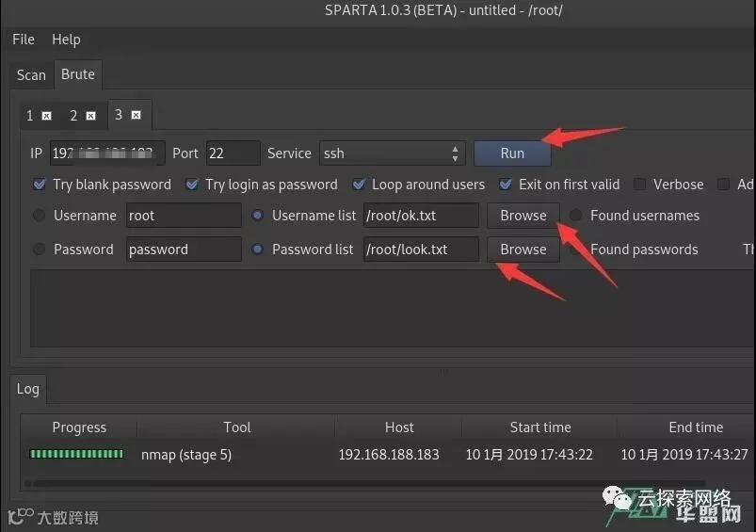Sort log by Tool column
This screenshot has height=532, width=756.
(x=236, y=427)
